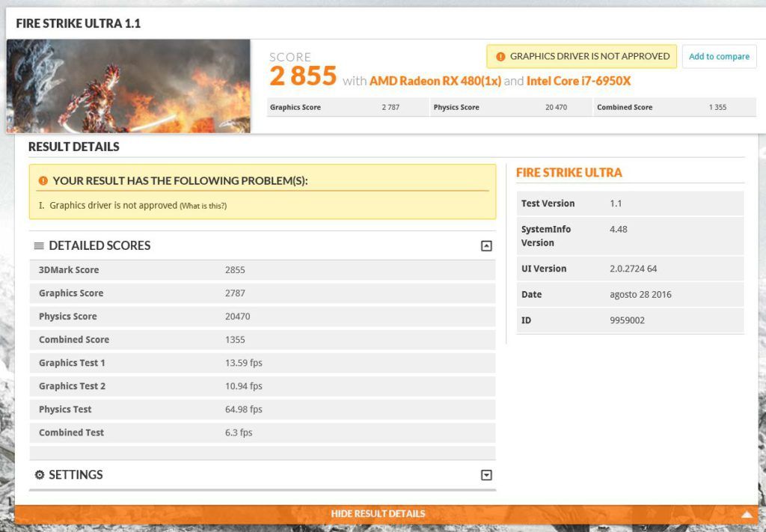
Task: Click the large score value 2 855
Action: tap(303, 76)
